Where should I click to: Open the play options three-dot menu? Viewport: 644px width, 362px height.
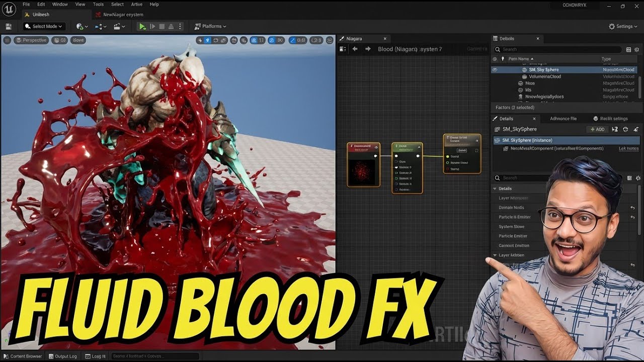[180, 26]
